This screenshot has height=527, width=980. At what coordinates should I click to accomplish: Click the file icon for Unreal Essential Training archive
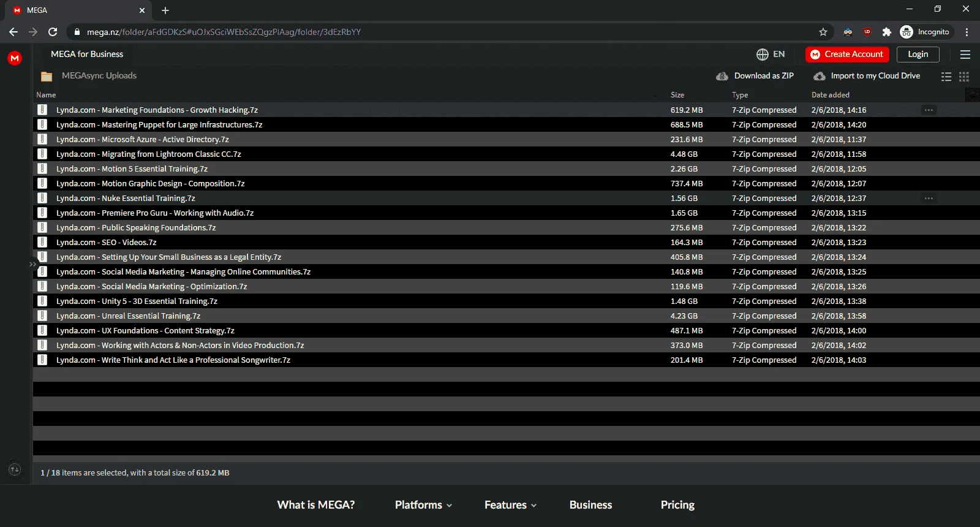click(42, 316)
